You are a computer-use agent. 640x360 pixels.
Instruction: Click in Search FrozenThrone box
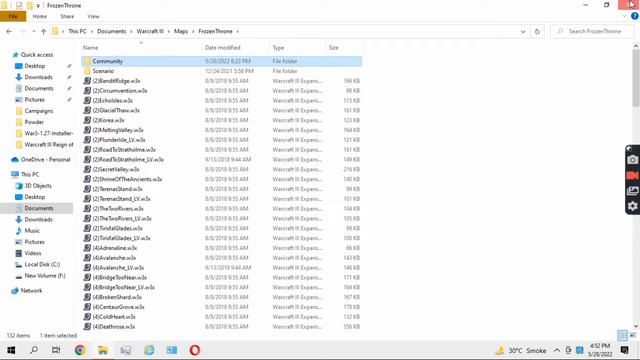tap(592, 31)
